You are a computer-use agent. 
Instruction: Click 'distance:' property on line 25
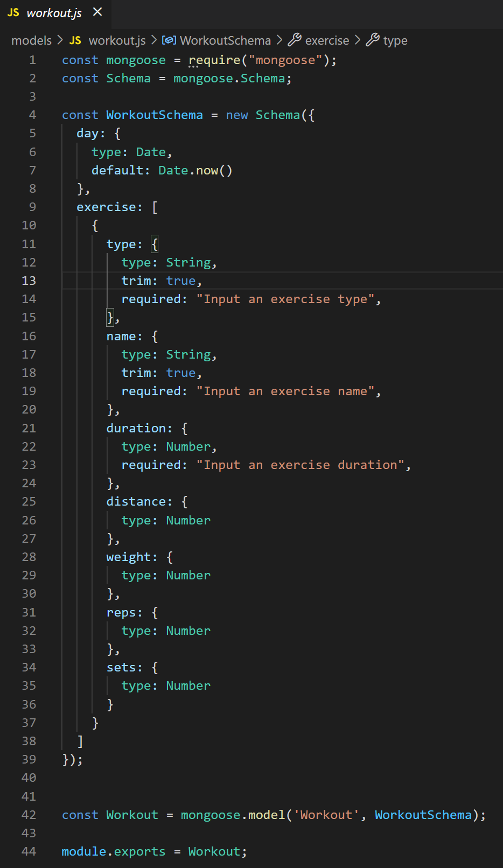(139, 501)
